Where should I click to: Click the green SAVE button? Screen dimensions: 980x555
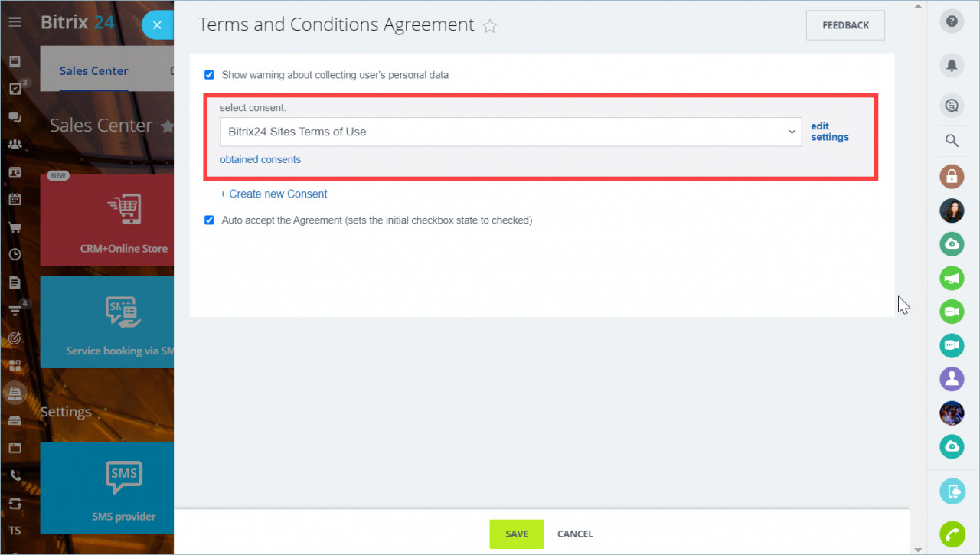click(517, 534)
